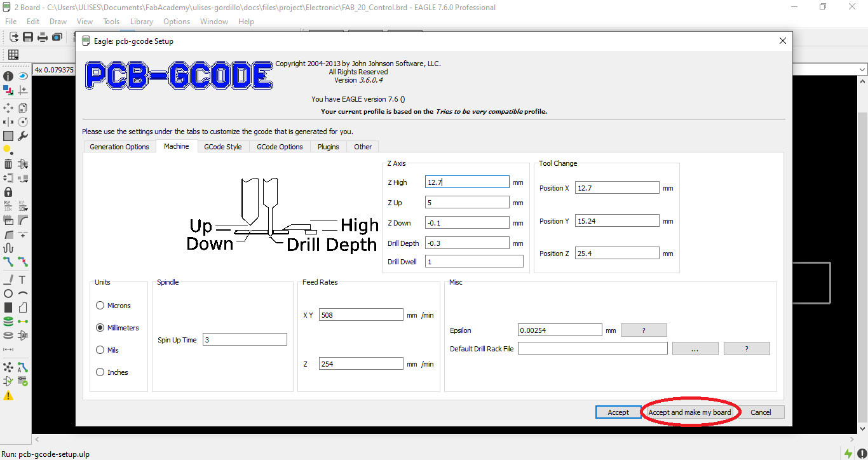Select the Group tool
Image resolution: width=868 pixels, height=460 pixels.
click(x=8, y=136)
